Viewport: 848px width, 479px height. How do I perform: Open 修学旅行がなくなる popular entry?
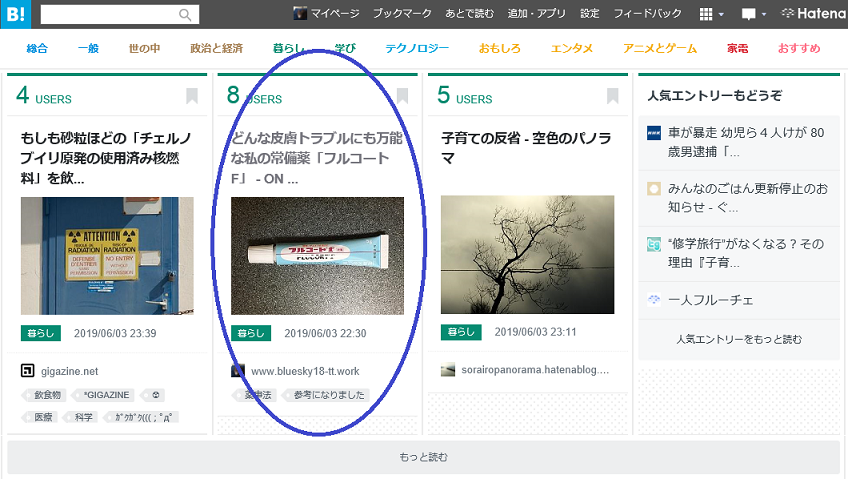pyautogui.click(x=746, y=253)
